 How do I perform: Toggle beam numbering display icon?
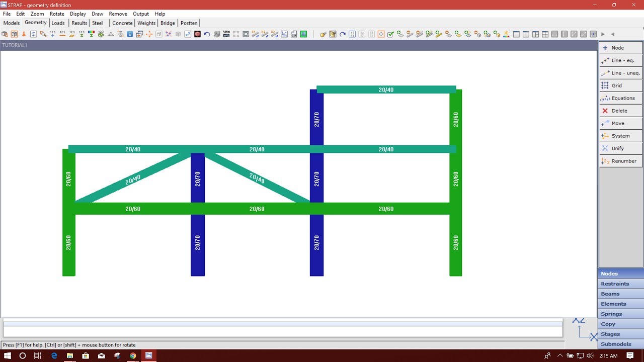pyautogui.click(x=61, y=34)
